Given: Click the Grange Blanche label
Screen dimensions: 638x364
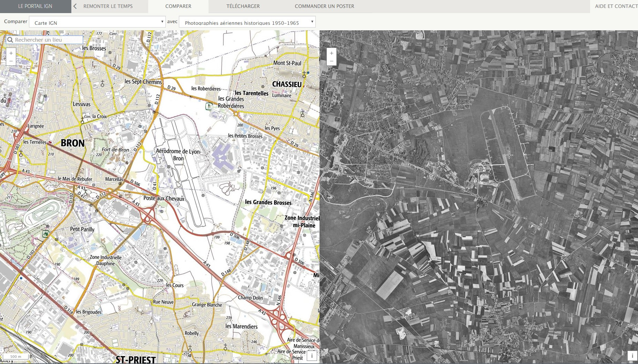Looking at the screenshot, I should click(207, 305).
